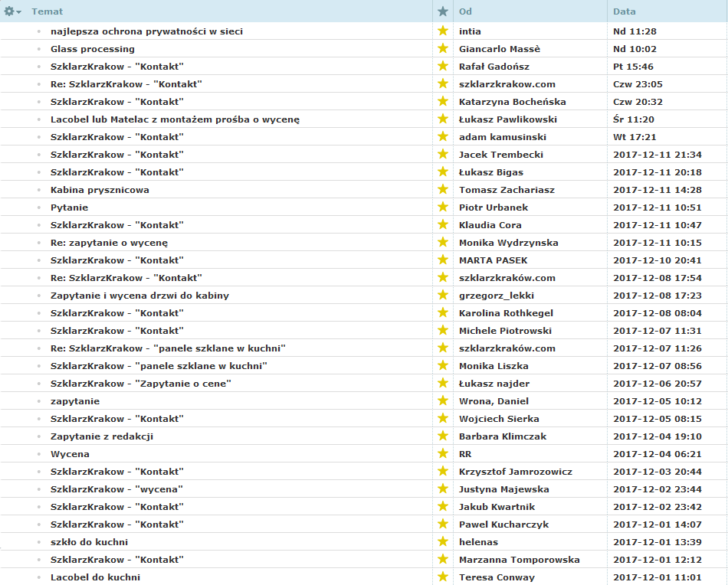Open 'Zapytanie z redakcji' message
The image size is (728, 585).
[102, 437]
